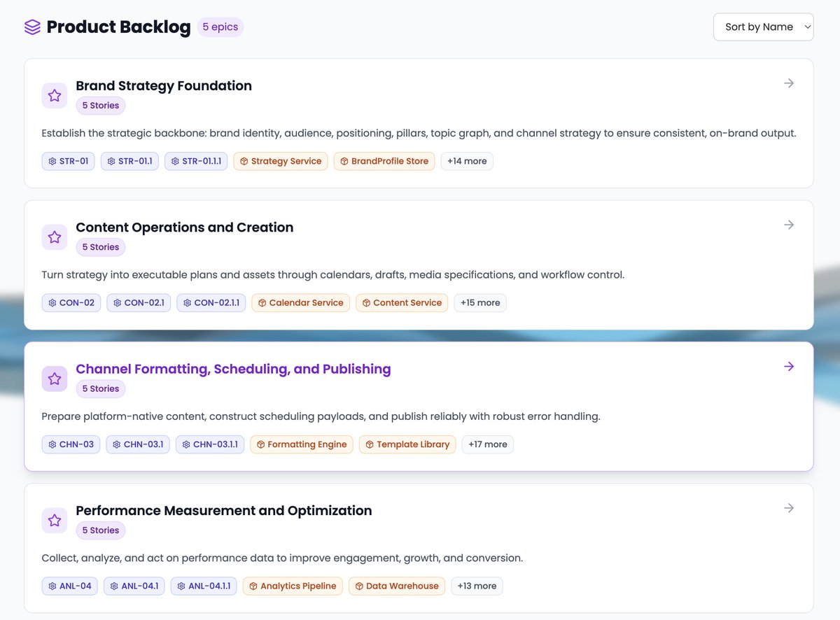The image size is (840, 620).
Task: Open the Sort by Name dropdown
Action: click(763, 27)
